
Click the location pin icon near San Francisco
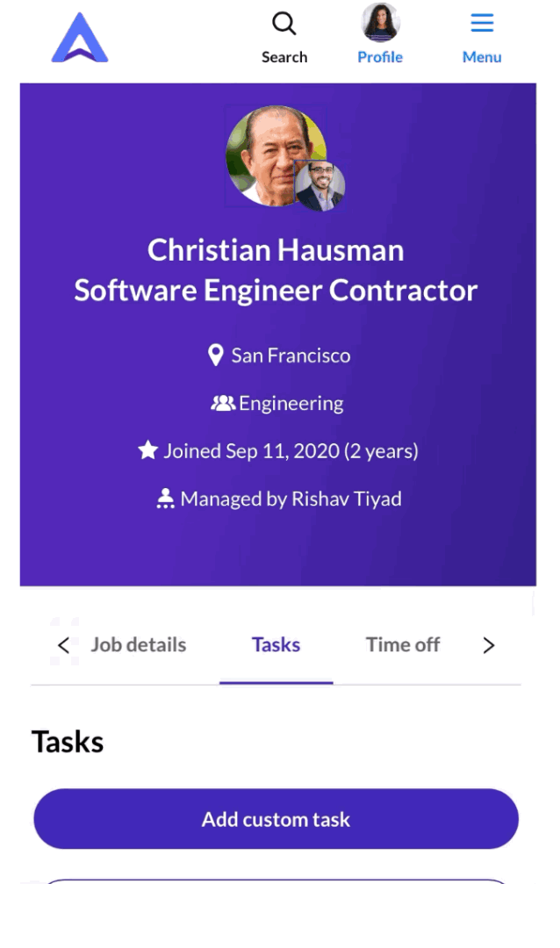(216, 355)
